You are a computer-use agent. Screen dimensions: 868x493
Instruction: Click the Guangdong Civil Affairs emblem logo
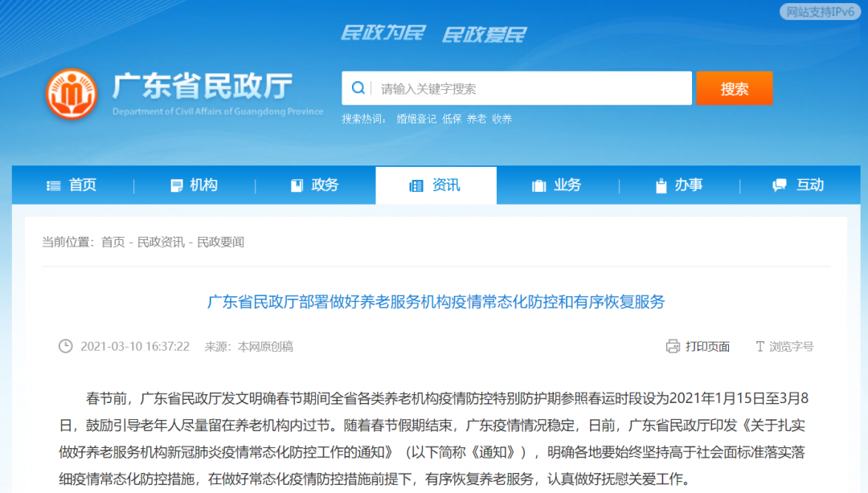pyautogui.click(x=71, y=93)
